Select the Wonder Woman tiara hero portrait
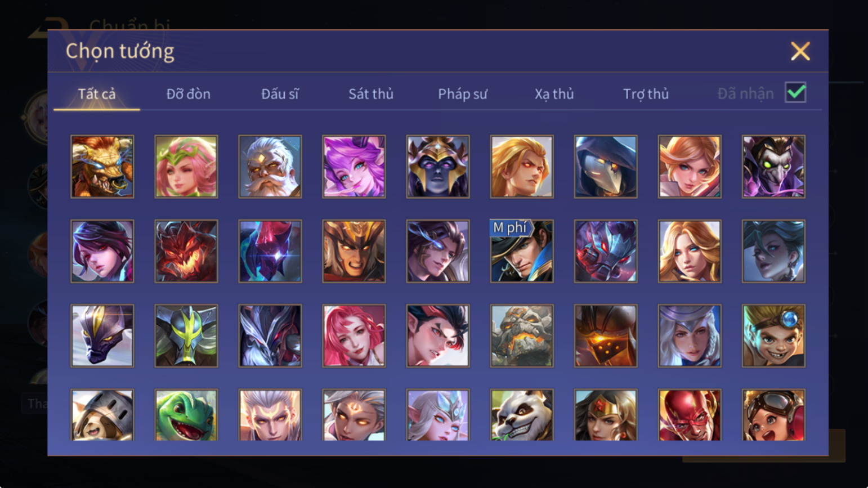Image resolution: width=868 pixels, height=488 pixels. (606, 415)
